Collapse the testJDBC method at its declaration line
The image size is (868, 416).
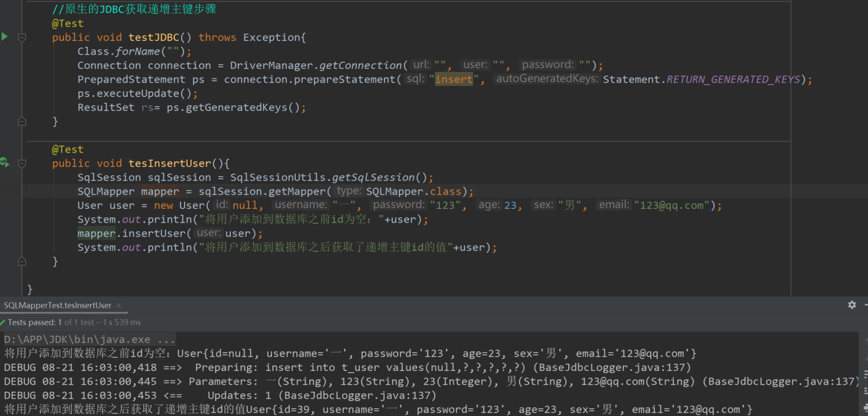tap(22, 37)
